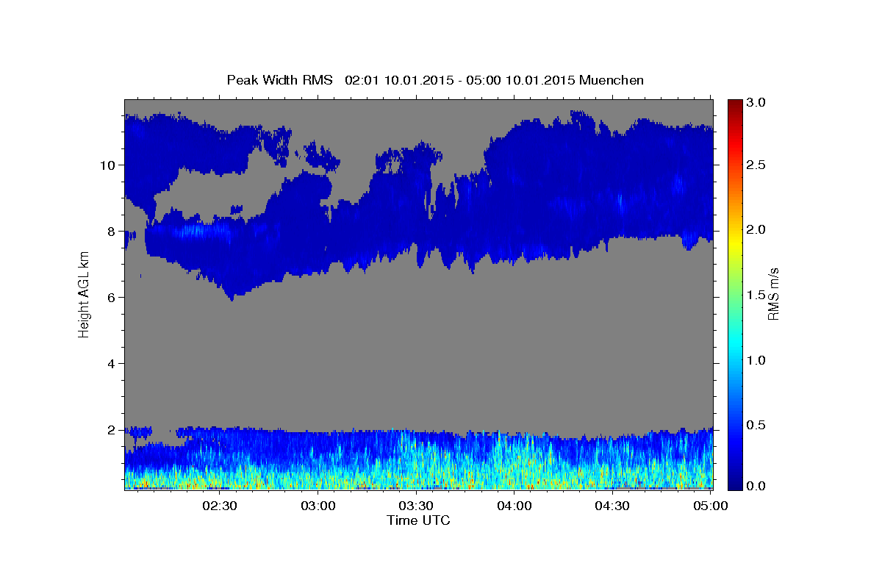The width and height of the screenshot is (882, 588).
Task: Click the 'RMS m/s' colorbar label
Action: tap(773, 294)
